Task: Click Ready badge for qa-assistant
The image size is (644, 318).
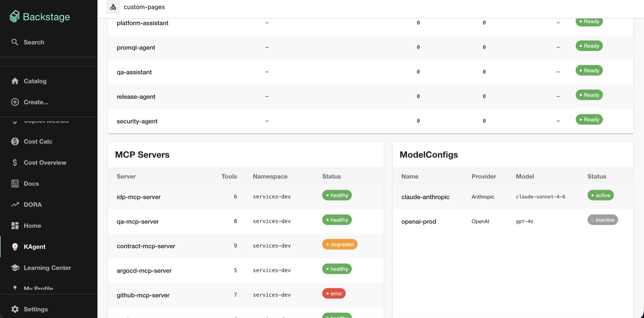Action: (x=589, y=70)
